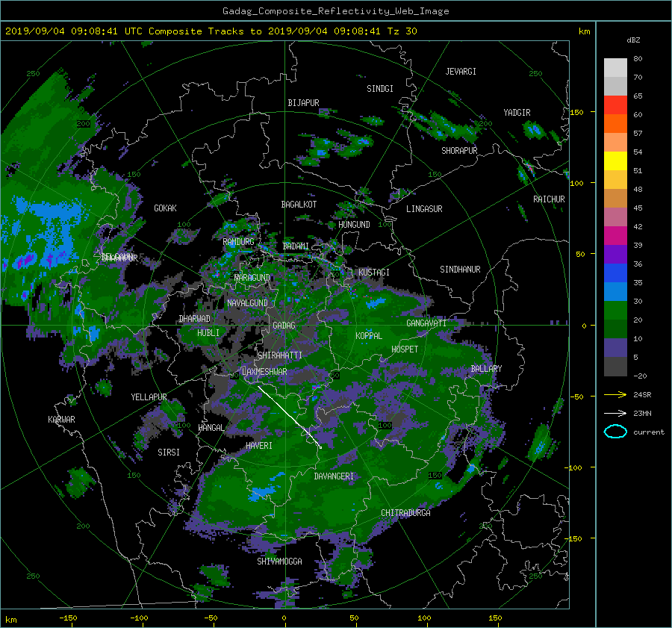Screen dimensions: 672x628
Task: Choose the orange 57-60 dBZ legend swatch
Action: tap(615, 124)
